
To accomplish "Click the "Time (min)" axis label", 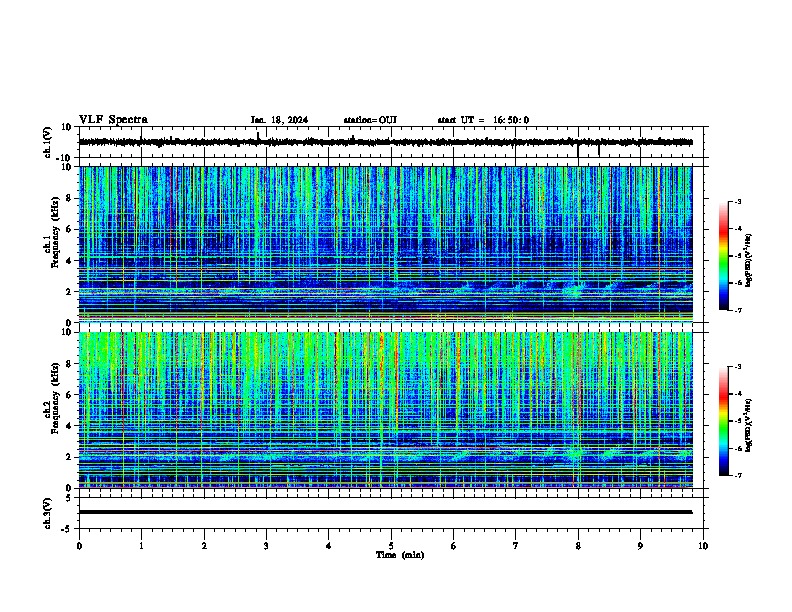I will [x=400, y=555].
